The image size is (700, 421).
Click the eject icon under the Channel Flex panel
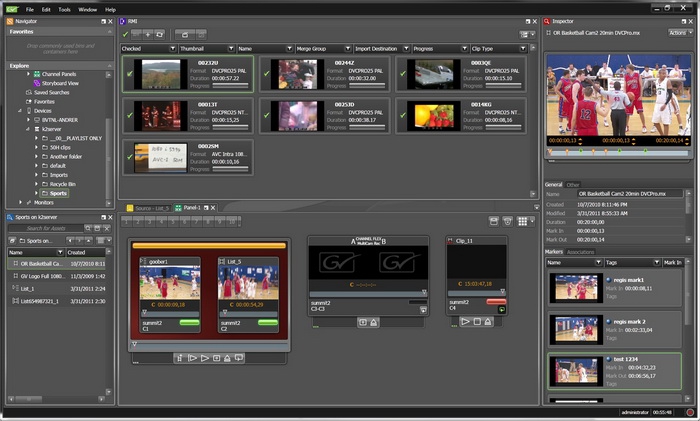[x=374, y=322]
